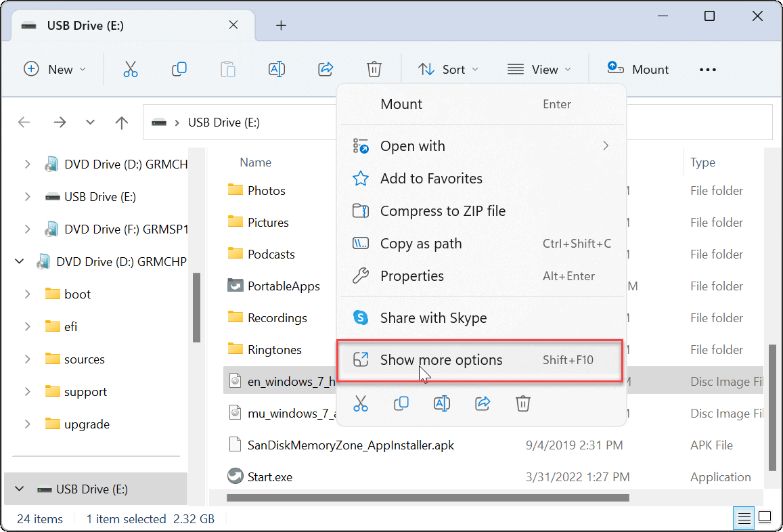This screenshot has height=532, width=783.
Task: Expand the sources folder in the tree
Action: pyautogui.click(x=27, y=359)
